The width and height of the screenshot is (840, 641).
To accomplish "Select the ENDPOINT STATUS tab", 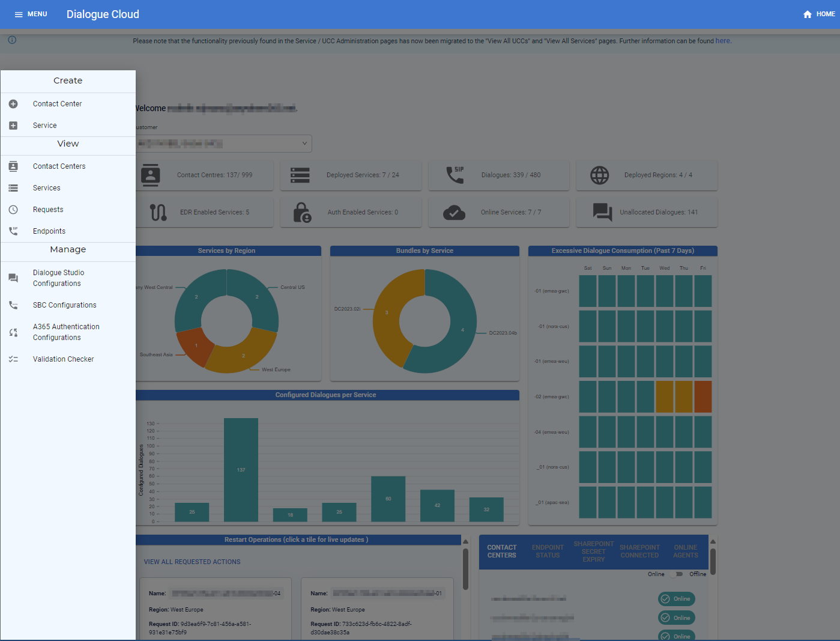I will point(548,551).
